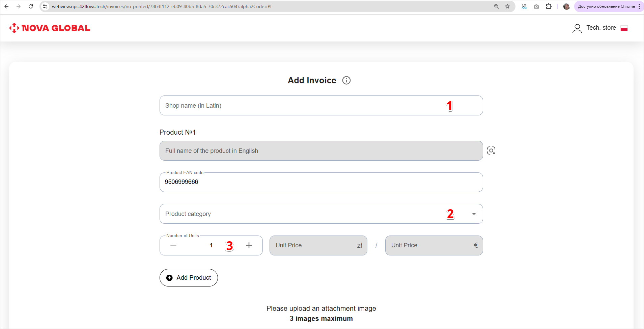Click the Nova Global logo
The height and width of the screenshot is (329, 644).
coord(50,28)
